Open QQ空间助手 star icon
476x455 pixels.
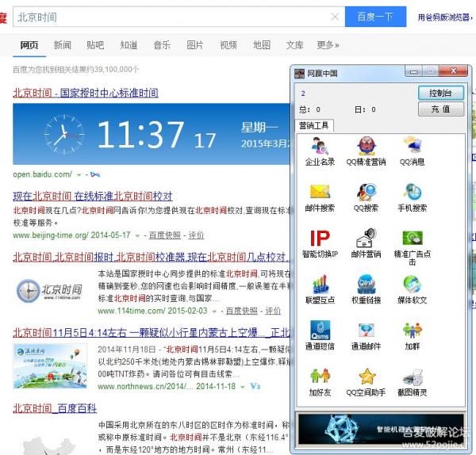click(x=367, y=377)
